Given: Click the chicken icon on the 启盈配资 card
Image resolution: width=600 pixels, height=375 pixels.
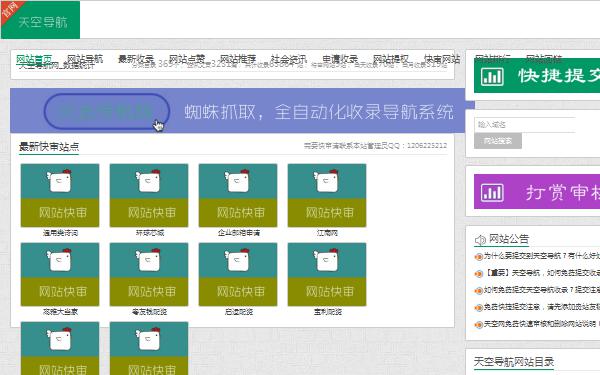Looking at the screenshot, I should (x=238, y=260).
